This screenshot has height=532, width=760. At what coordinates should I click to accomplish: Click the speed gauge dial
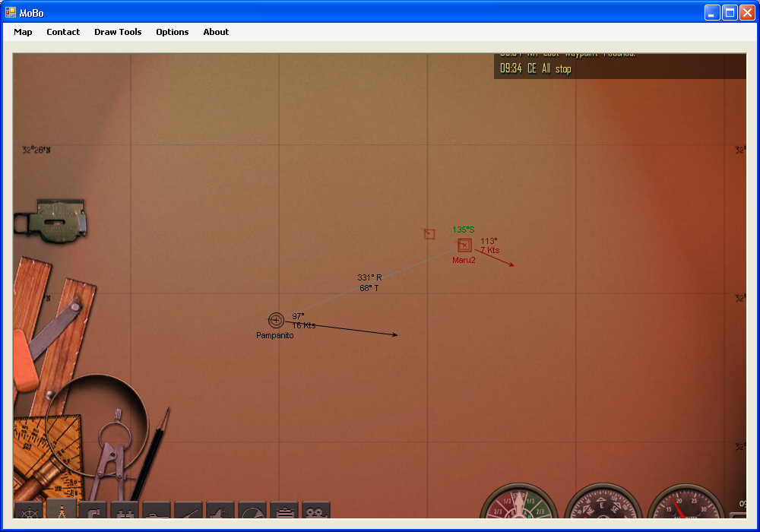click(x=686, y=506)
